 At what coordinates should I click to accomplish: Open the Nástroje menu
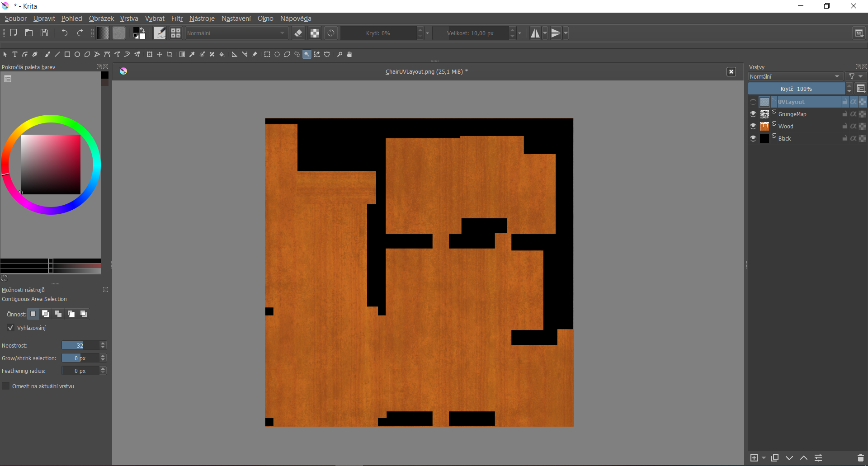(202, 19)
